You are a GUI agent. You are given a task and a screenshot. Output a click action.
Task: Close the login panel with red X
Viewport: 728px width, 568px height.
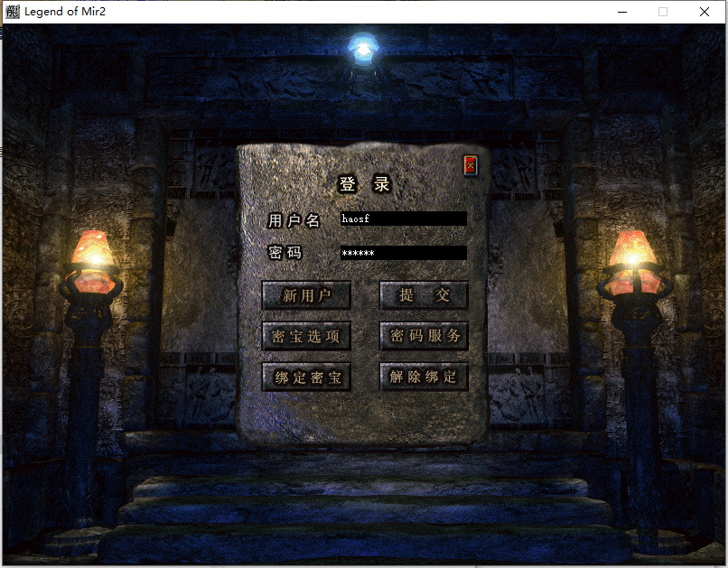tap(470, 165)
